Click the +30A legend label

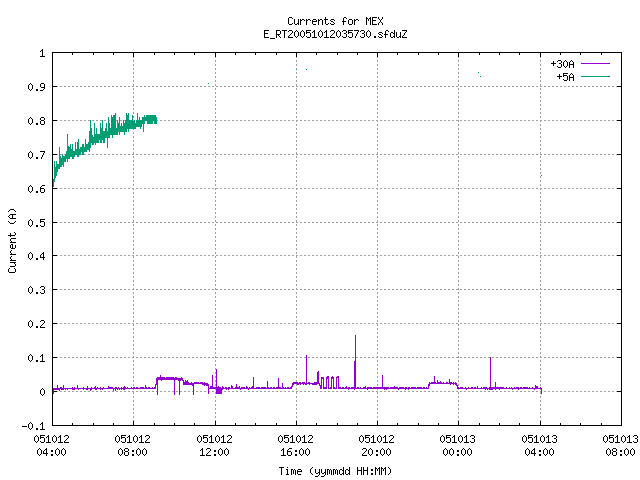click(562, 64)
